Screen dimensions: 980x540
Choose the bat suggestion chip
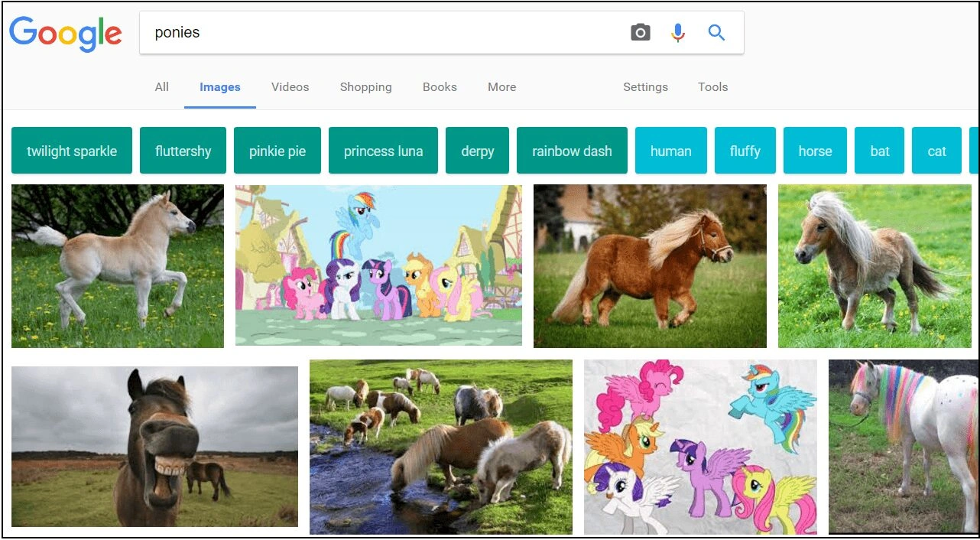click(x=879, y=151)
